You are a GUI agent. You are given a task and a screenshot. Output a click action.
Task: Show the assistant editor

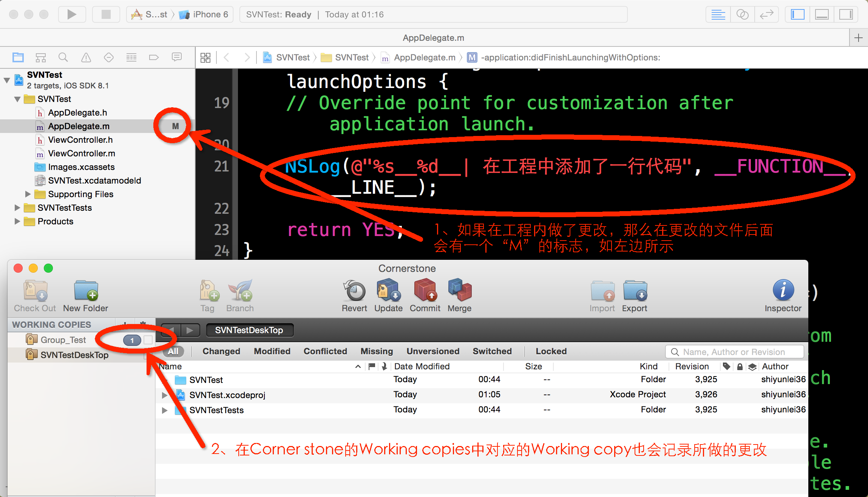pyautogui.click(x=742, y=15)
